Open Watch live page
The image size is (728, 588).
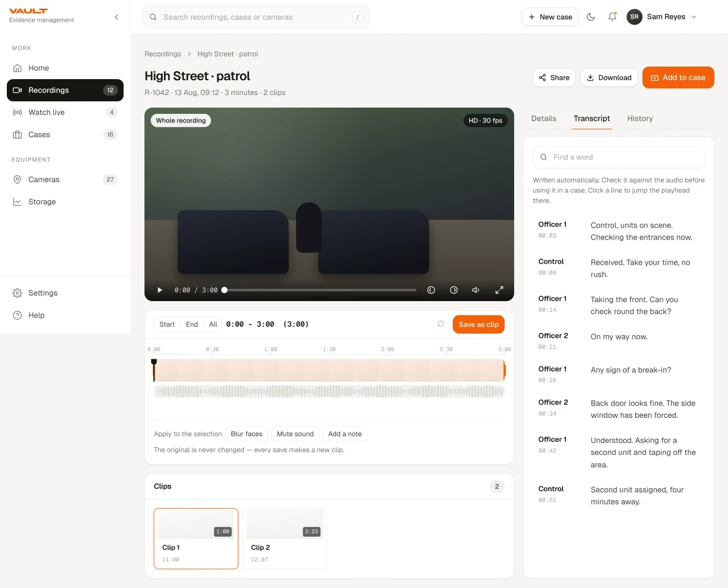65,112
